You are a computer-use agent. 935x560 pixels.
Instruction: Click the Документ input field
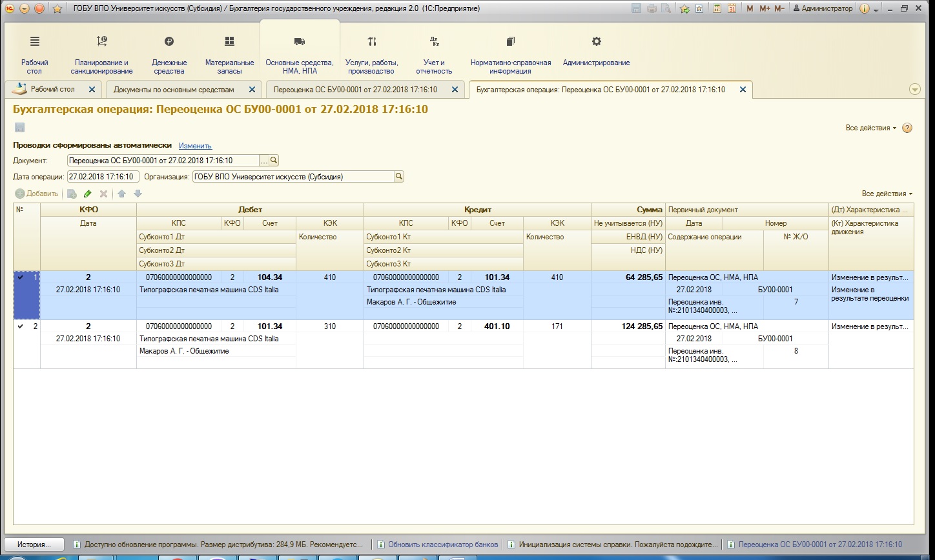point(163,160)
